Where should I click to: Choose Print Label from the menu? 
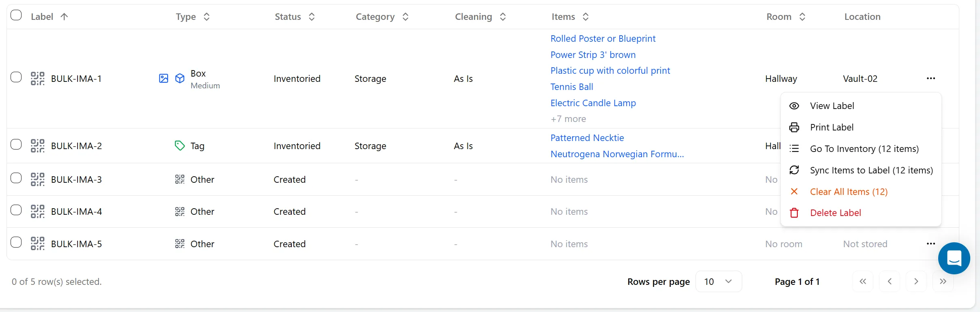(861, 127)
